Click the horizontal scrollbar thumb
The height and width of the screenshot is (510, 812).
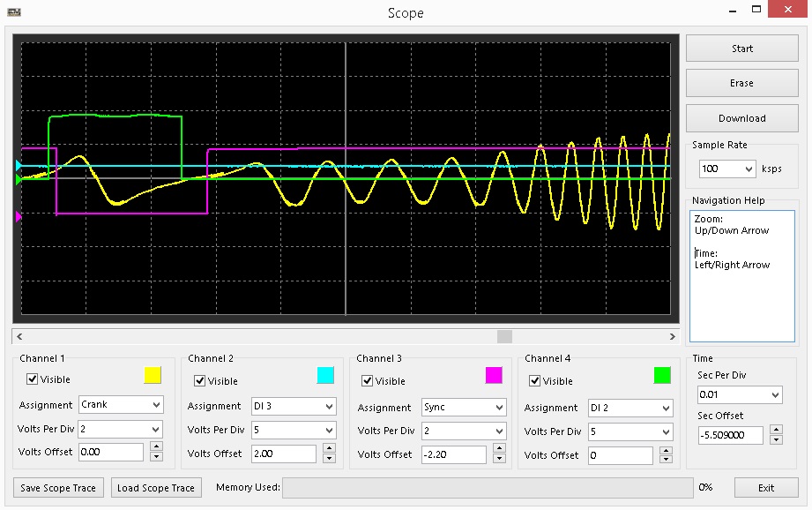coord(504,336)
